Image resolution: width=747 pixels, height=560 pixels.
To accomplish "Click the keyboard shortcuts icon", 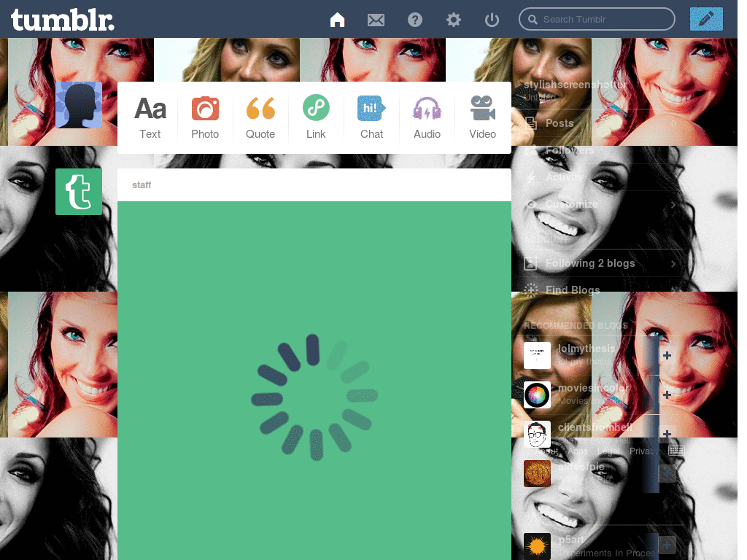I will pyautogui.click(x=676, y=451).
